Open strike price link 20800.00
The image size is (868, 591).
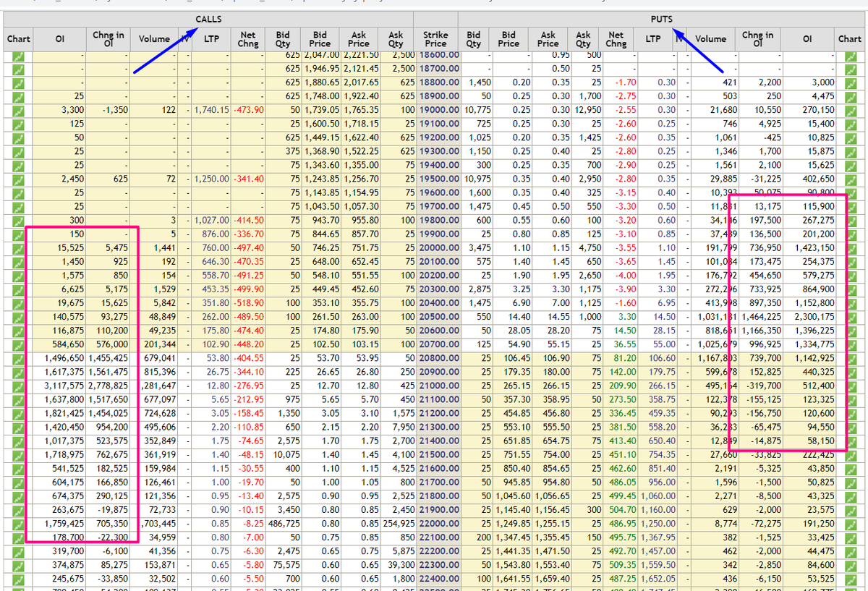click(x=438, y=357)
